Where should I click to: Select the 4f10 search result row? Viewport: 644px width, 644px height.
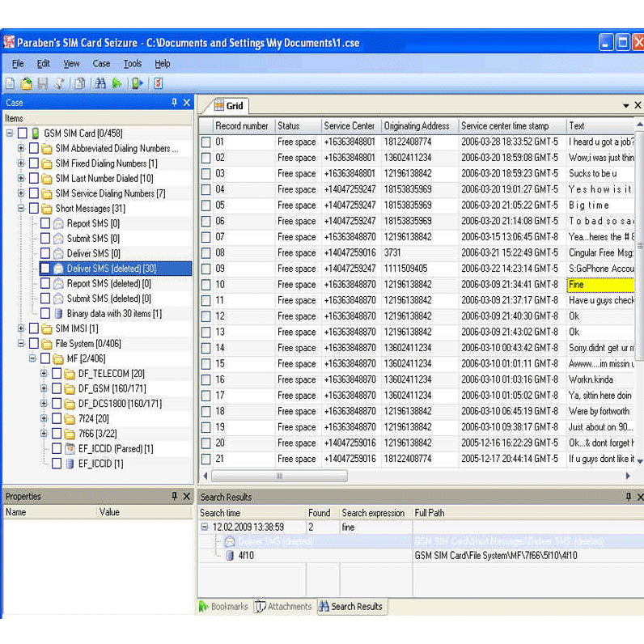(245, 556)
